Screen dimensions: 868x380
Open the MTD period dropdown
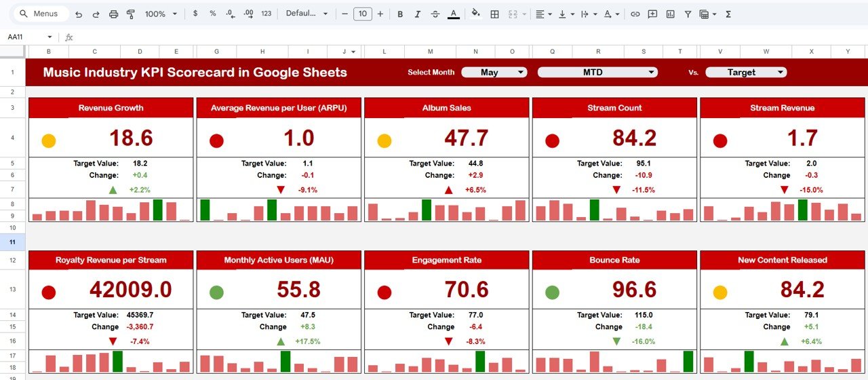click(597, 73)
